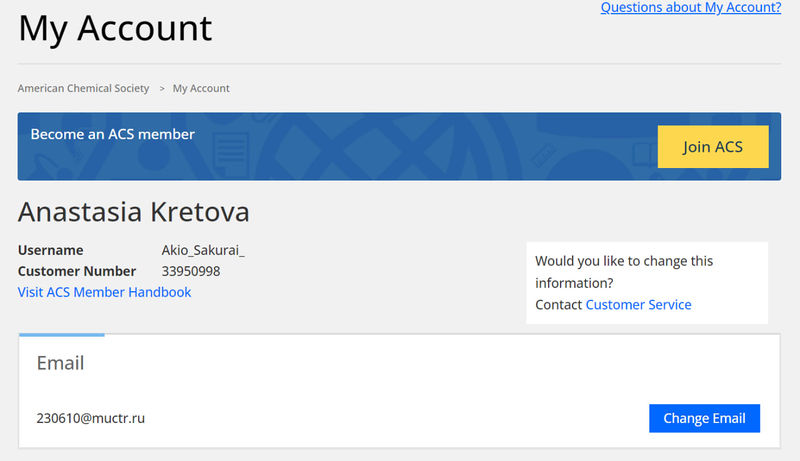Screen dimensions: 800x461
Task: Select the Email tab heading
Action: click(60, 363)
